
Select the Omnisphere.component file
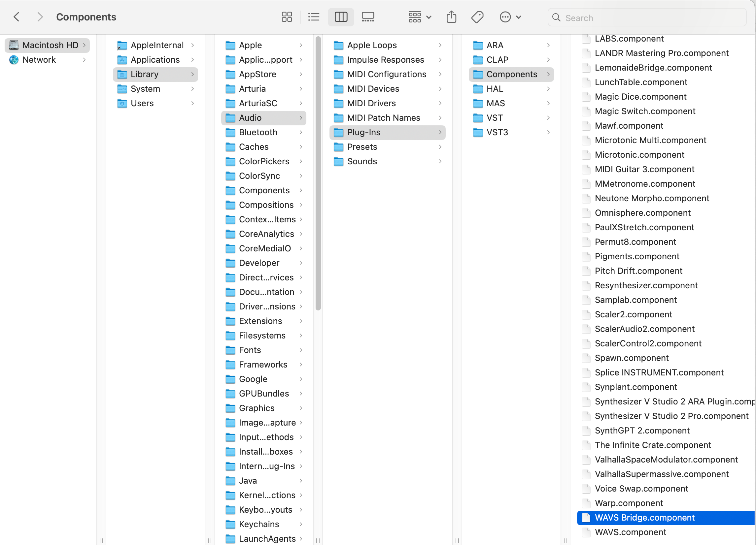(x=642, y=213)
